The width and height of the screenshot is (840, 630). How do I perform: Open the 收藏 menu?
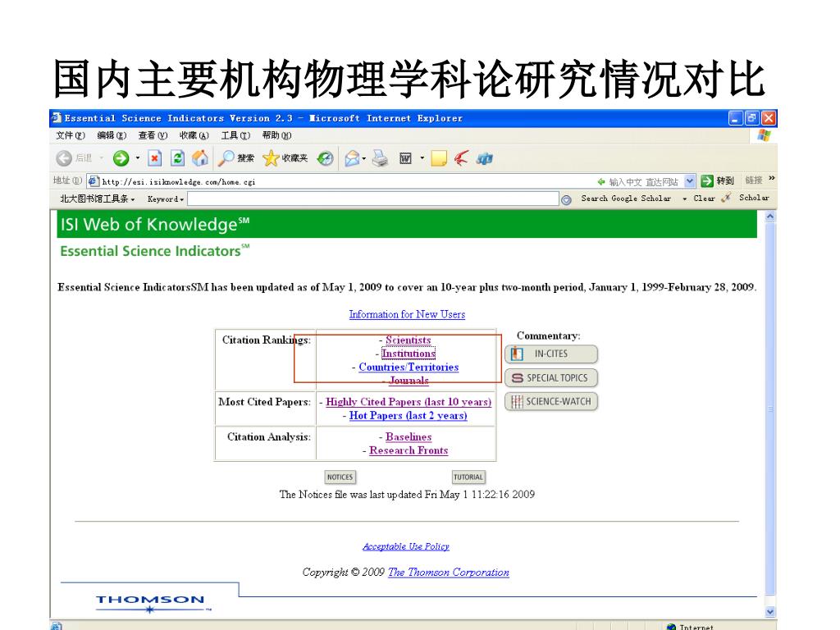point(194,135)
